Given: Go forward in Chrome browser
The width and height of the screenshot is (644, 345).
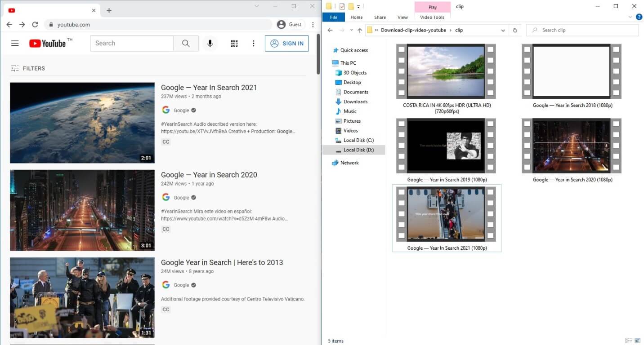Looking at the screenshot, I should 22,25.
